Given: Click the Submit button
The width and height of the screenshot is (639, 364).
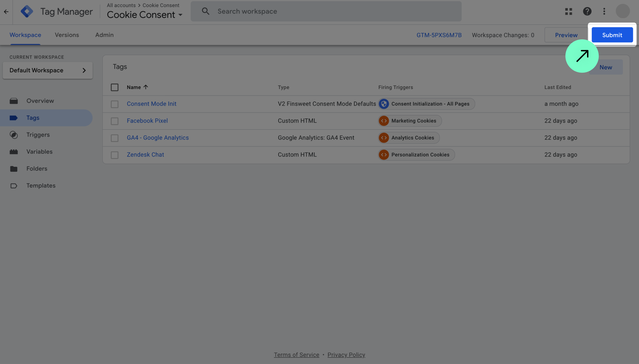Looking at the screenshot, I should (612, 35).
